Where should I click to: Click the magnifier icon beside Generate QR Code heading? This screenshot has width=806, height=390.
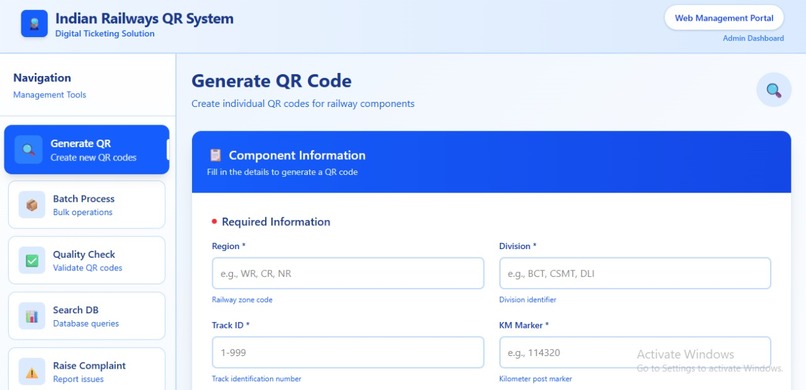[x=774, y=90]
